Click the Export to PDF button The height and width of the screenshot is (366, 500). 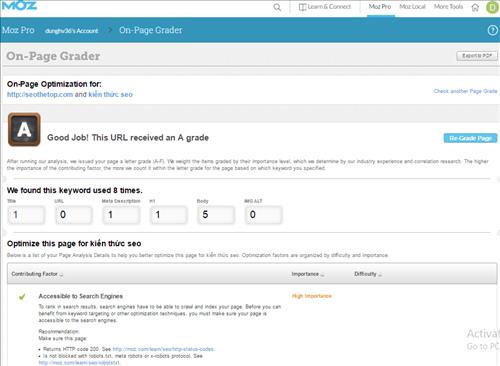pyautogui.click(x=477, y=56)
